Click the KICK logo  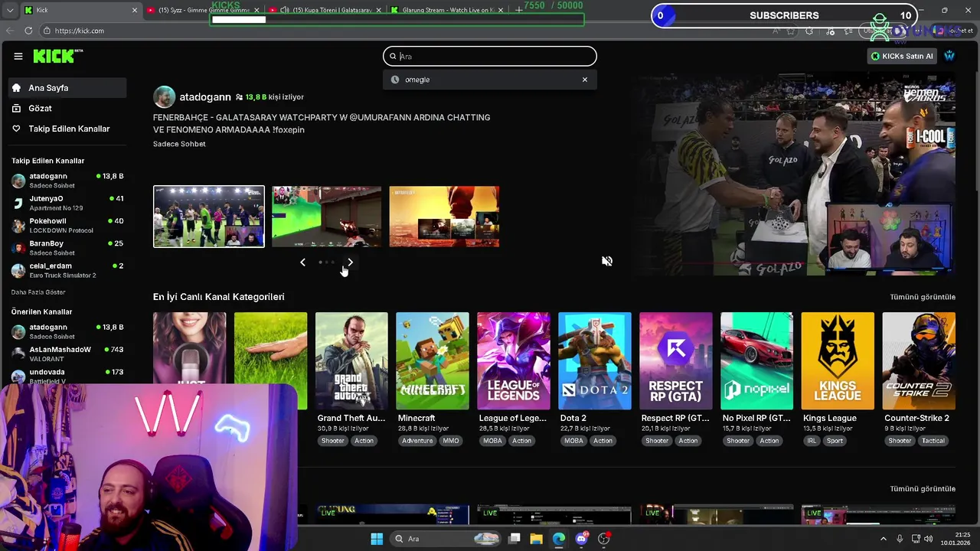[57, 56]
